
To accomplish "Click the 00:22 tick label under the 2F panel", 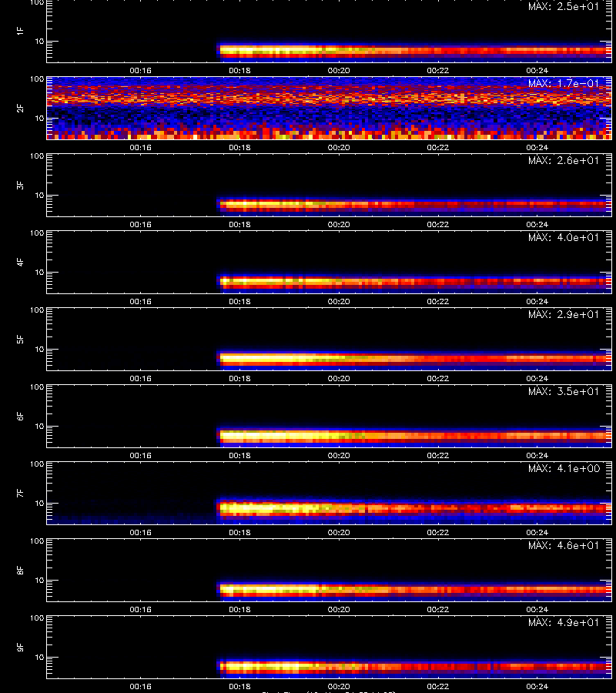I will 438,148.
